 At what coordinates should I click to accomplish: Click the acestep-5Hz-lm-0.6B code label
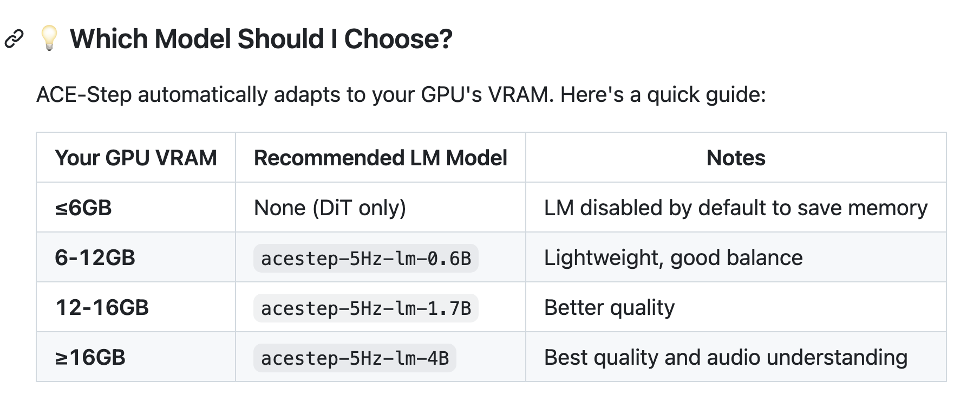pos(365,259)
